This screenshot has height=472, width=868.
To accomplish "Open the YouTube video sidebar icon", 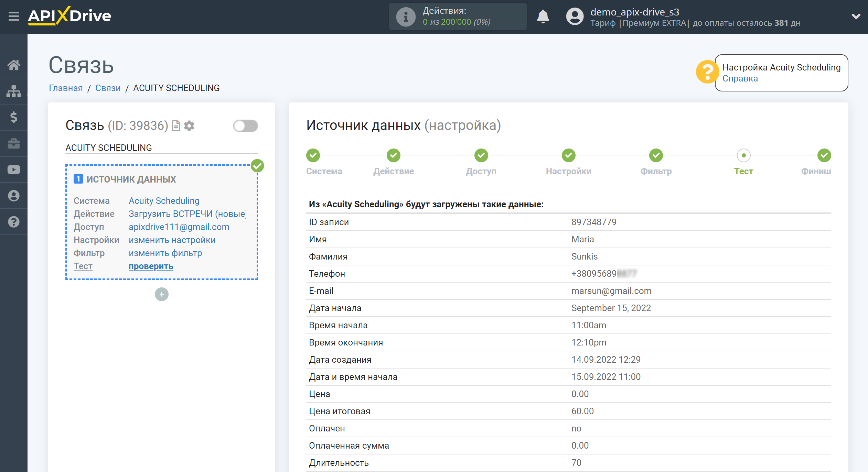I will pyautogui.click(x=14, y=169).
